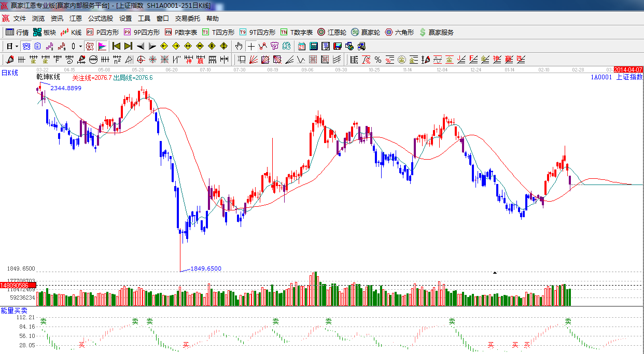Click the K线 toolbar button

tap(71, 32)
